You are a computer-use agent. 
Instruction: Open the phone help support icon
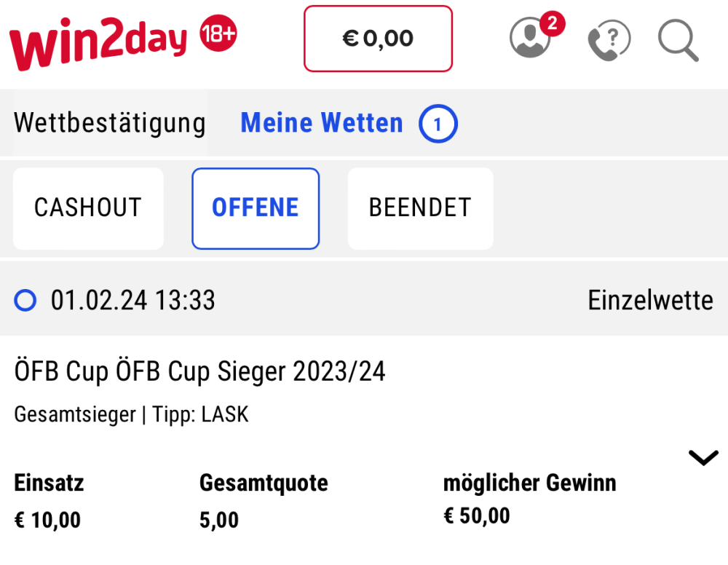609,39
